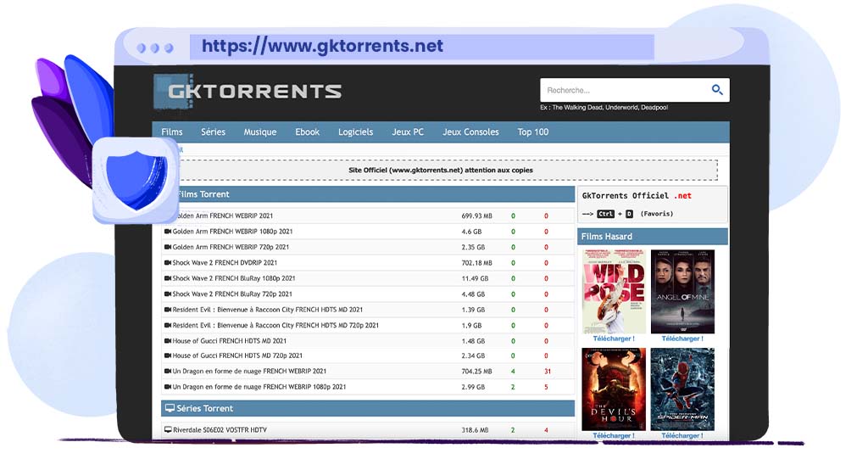Click the GKTorrents logo
The height and width of the screenshot is (459, 868).
click(x=248, y=92)
